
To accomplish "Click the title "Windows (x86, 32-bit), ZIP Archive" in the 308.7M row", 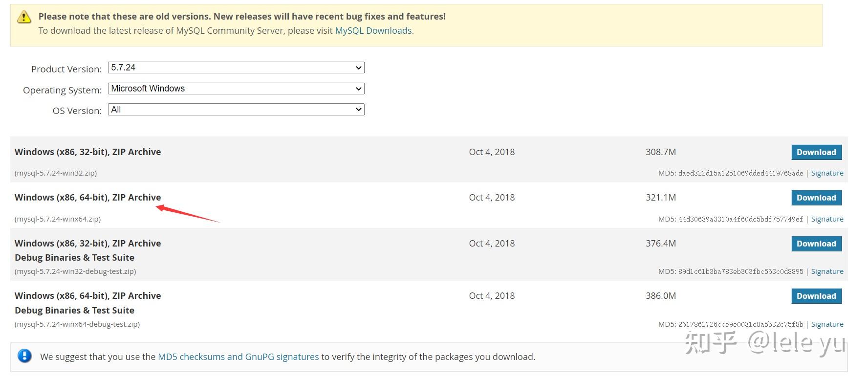I will [88, 152].
